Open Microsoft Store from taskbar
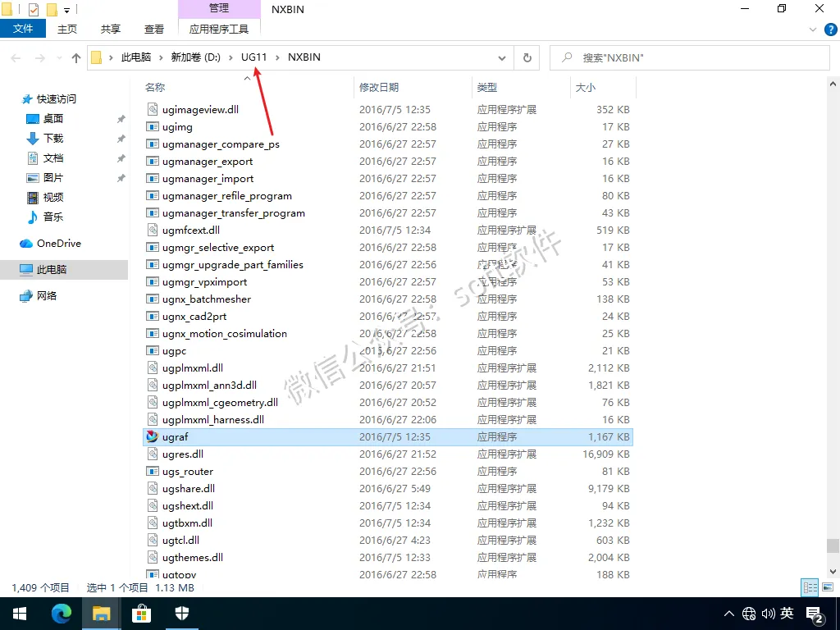This screenshot has height=630, width=840. [141, 614]
